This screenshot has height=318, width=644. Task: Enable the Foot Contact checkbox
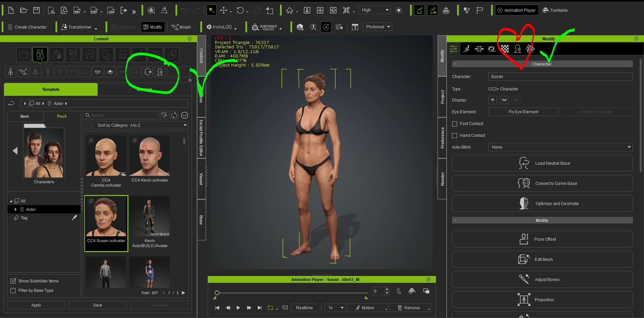[455, 124]
